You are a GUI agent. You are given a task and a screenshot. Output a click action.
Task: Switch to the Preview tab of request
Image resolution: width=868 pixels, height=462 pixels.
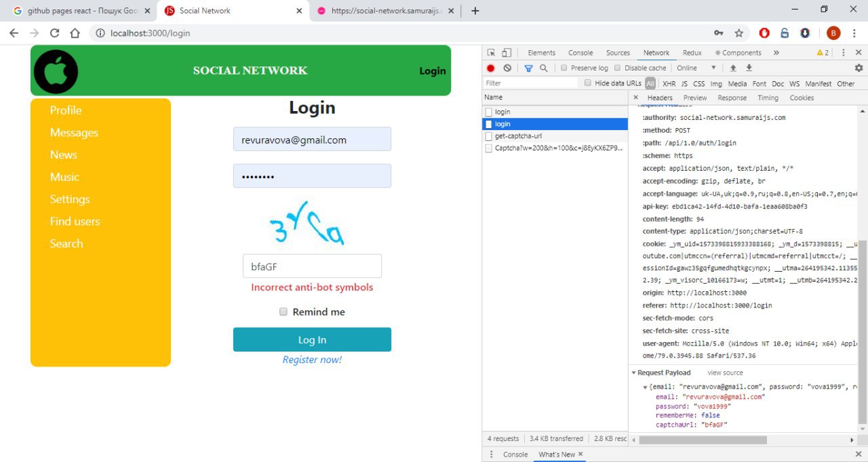tap(695, 98)
